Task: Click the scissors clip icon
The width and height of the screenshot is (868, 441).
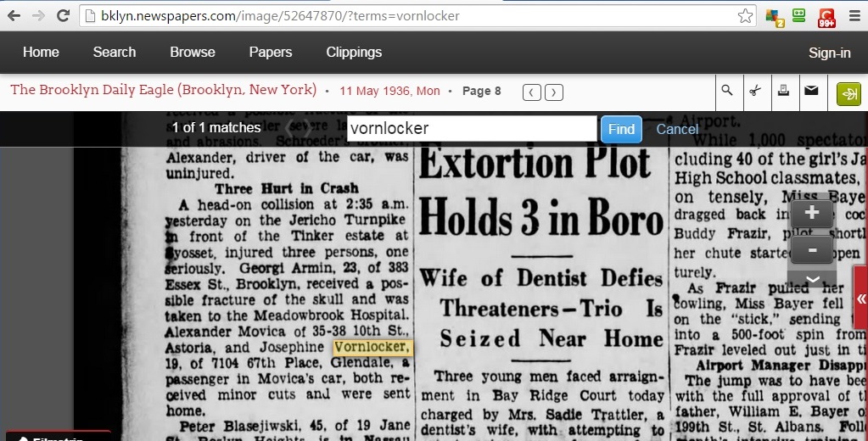Action: [754, 92]
